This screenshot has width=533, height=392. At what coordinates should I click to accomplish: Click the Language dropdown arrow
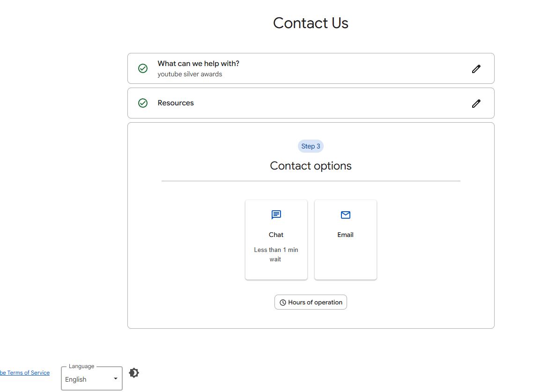(116, 378)
